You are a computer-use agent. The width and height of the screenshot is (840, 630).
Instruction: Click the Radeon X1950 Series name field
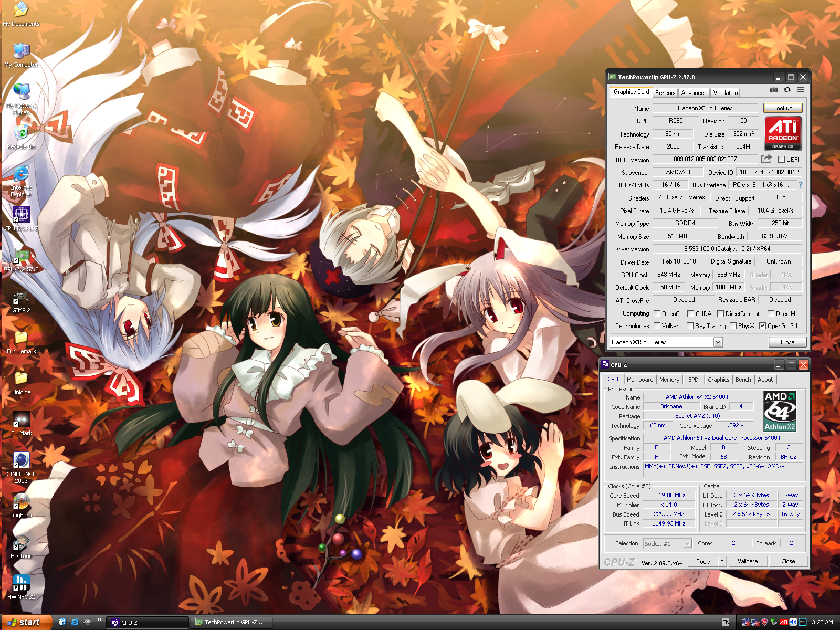[x=705, y=108]
